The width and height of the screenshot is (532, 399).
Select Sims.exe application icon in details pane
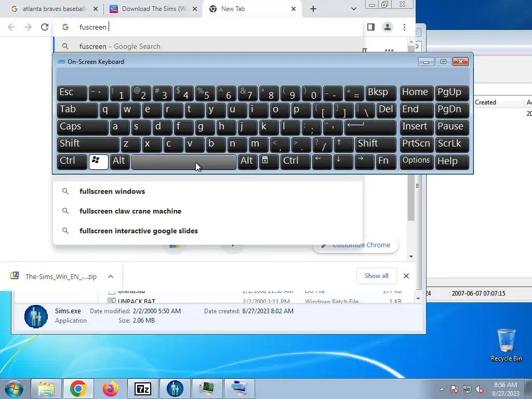(x=36, y=316)
